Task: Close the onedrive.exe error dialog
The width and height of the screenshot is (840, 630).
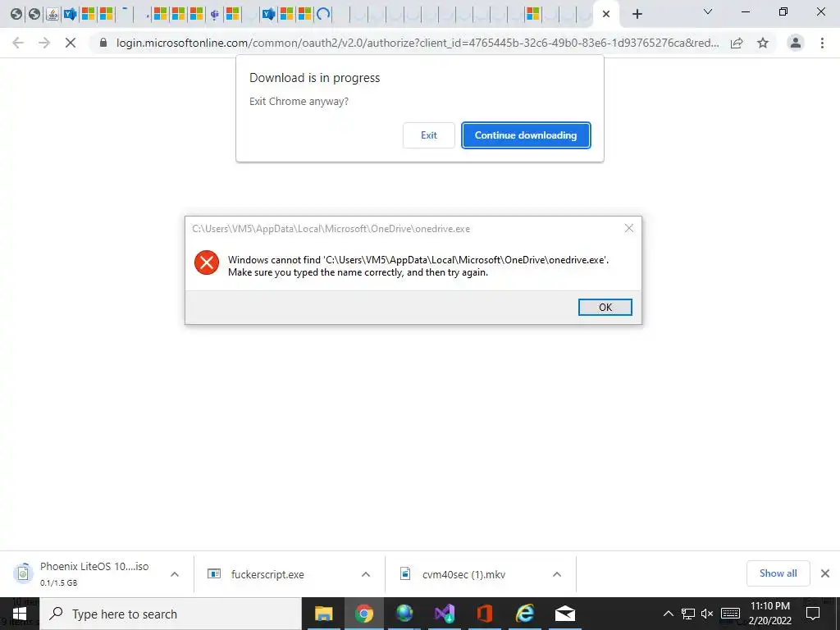Action: point(629,228)
